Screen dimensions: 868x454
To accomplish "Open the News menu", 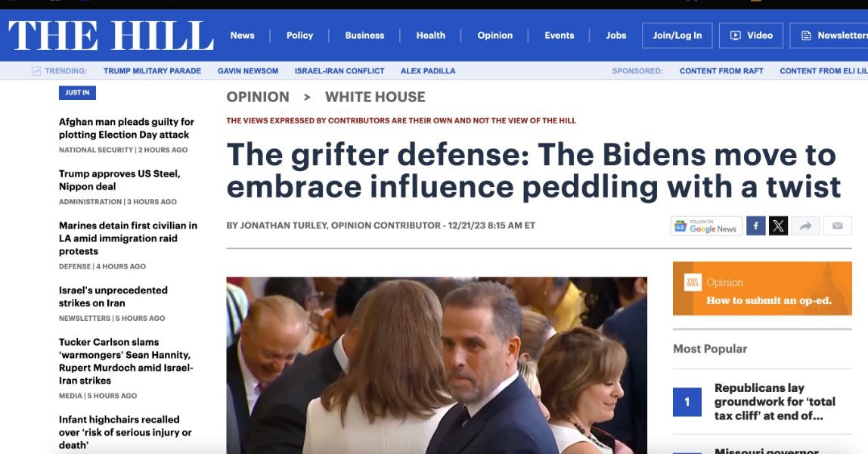I will point(243,36).
